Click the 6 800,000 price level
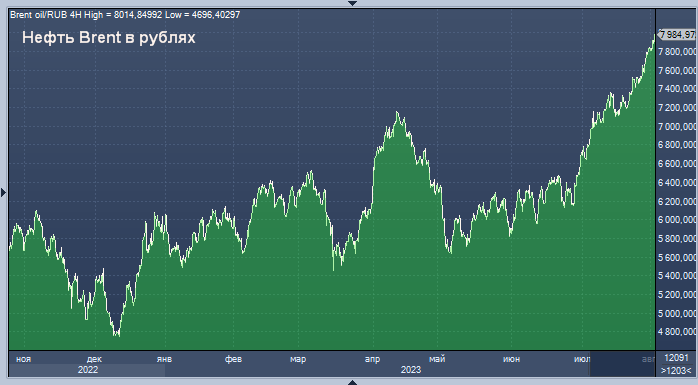Image resolution: width=698 pixels, height=385 pixels. tap(677, 145)
